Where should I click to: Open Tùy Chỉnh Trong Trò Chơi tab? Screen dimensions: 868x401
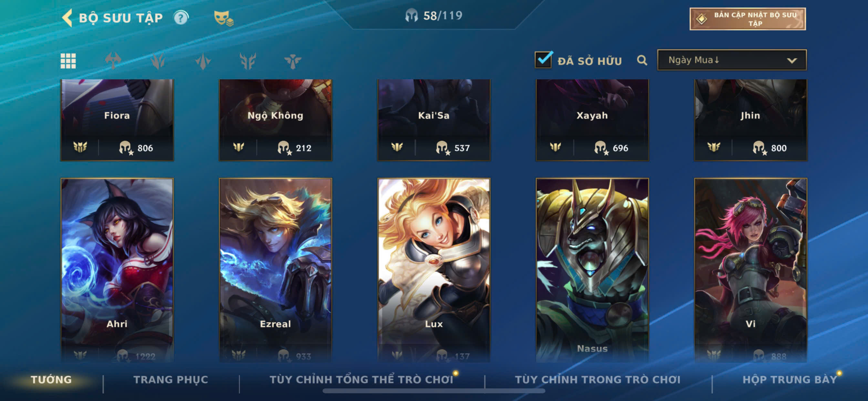[x=597, y=380]
